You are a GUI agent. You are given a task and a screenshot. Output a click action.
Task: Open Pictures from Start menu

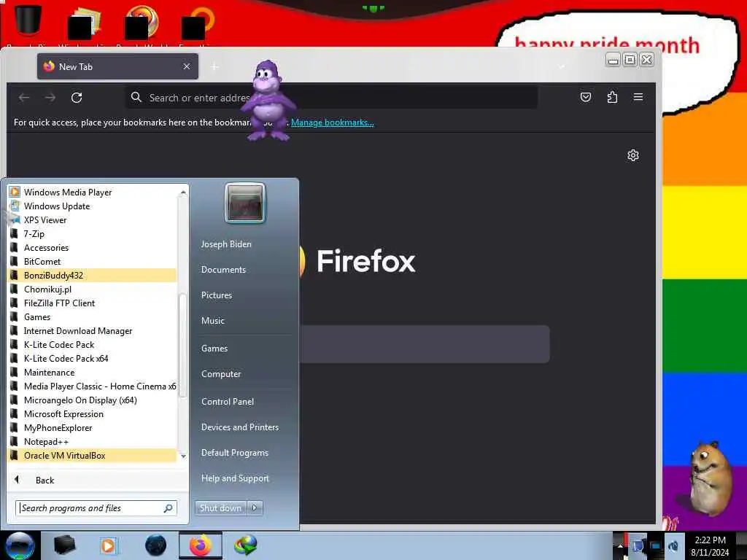pyautogui.click(x=216, y=295)
